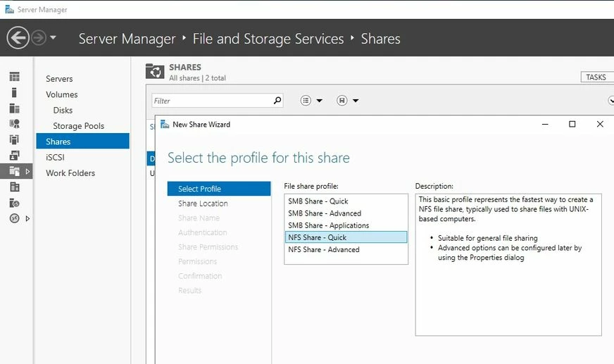The image size is (614, 364).
Task: Select Shares in the navigation list
Action: [82, 142]
